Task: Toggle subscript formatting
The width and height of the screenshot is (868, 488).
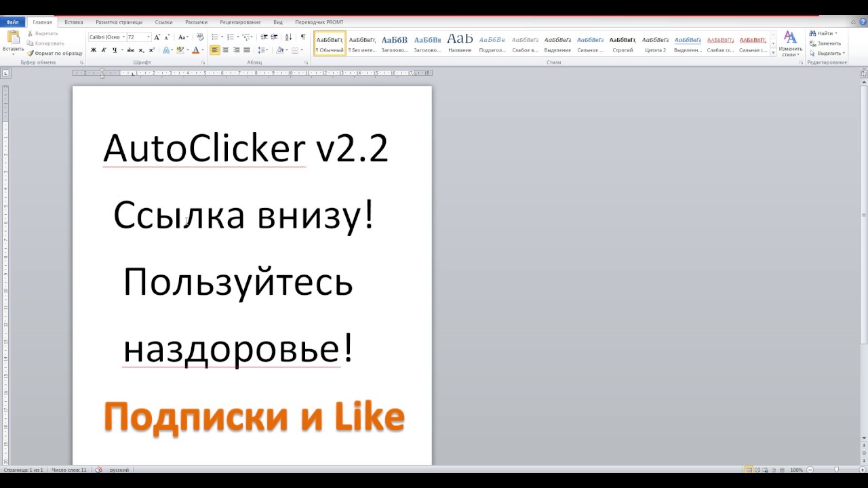Action: click(x=141, y=50)
